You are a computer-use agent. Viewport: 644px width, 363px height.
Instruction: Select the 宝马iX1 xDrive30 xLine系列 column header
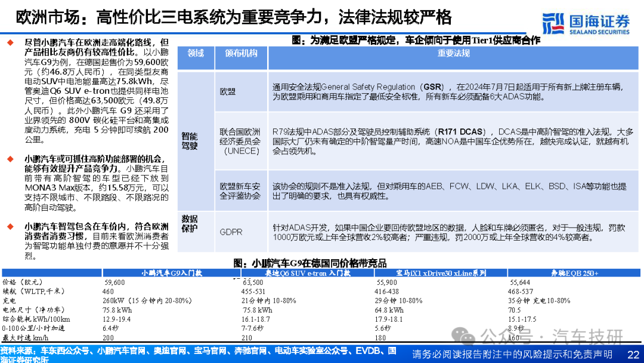point(441,273)
